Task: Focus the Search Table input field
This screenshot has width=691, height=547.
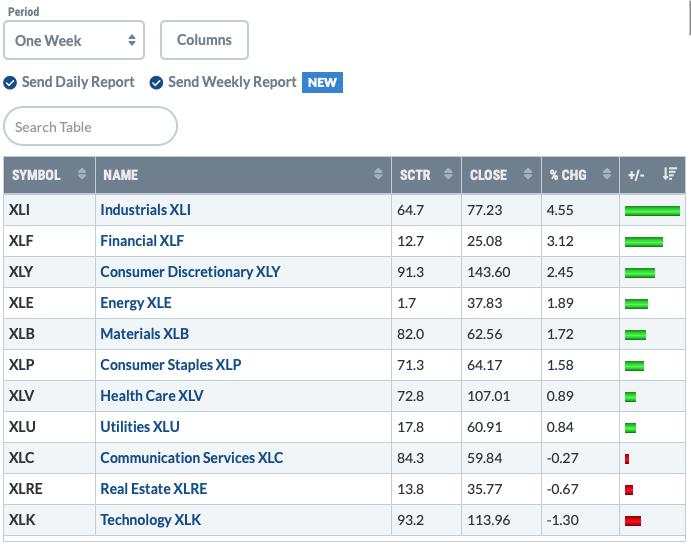Action: click(90, 127)
